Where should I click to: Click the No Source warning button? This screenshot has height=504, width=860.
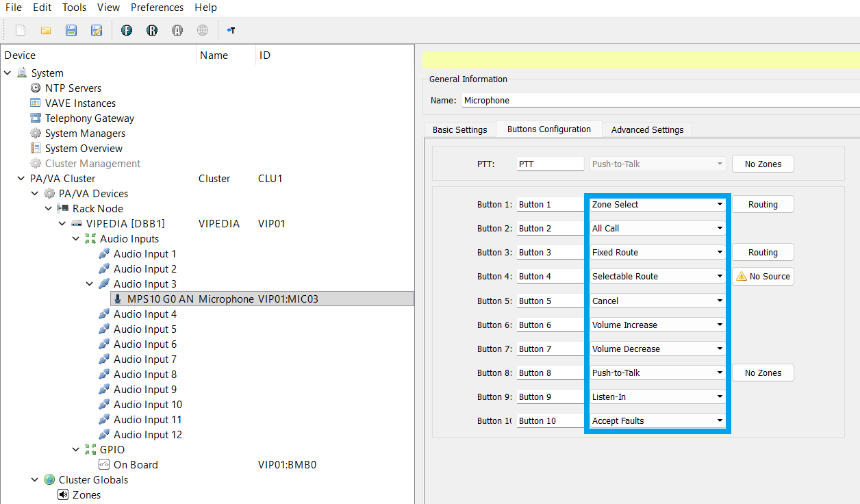coord(763,277)
